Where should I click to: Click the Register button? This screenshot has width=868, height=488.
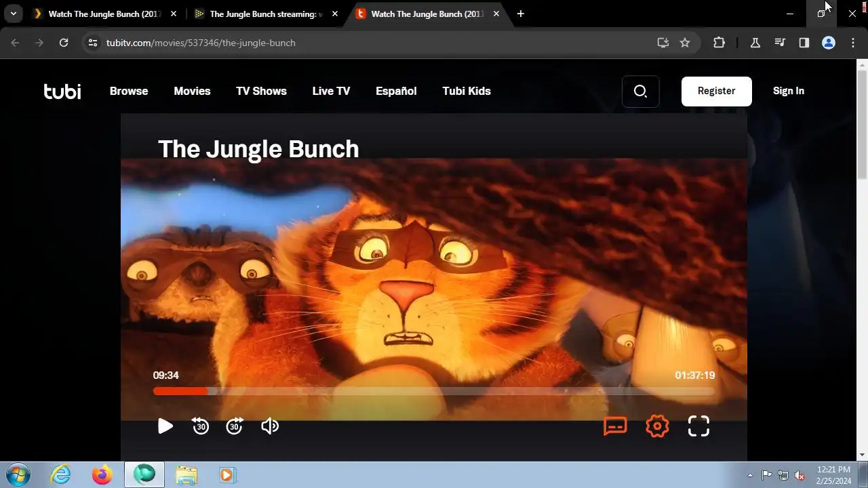(x=716, y=91)
